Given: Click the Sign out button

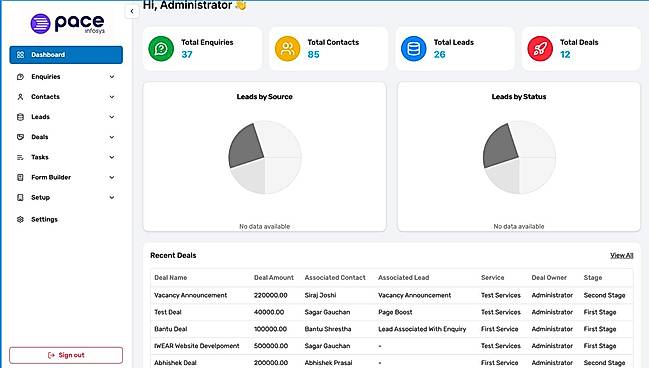Looking at the screenshot, I should (x=66, y=355).
